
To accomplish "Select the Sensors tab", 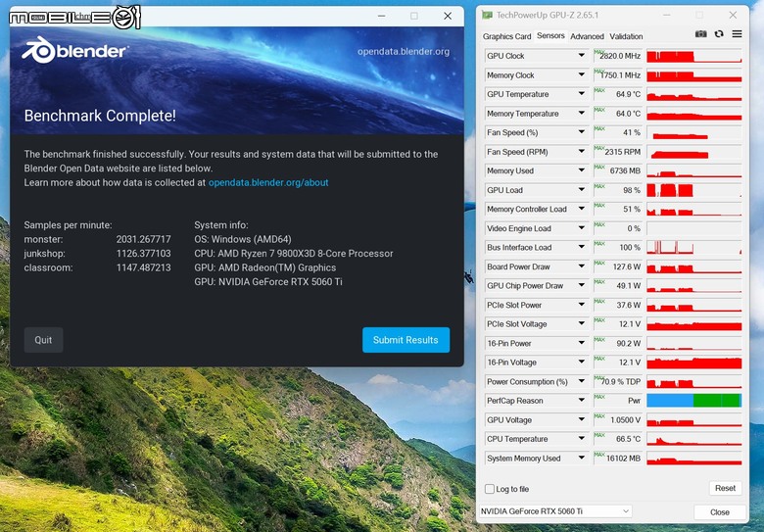I will click(x=550, y=36).
